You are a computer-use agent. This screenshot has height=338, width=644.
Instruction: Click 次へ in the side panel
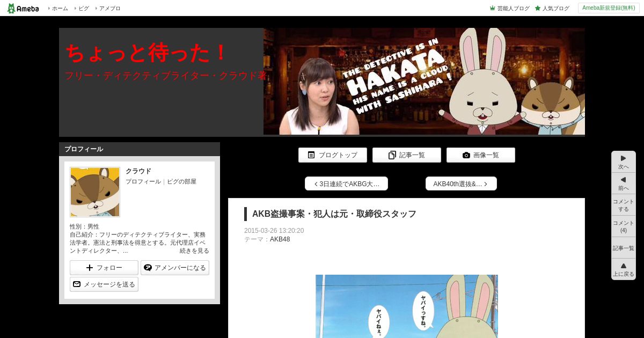624,162
